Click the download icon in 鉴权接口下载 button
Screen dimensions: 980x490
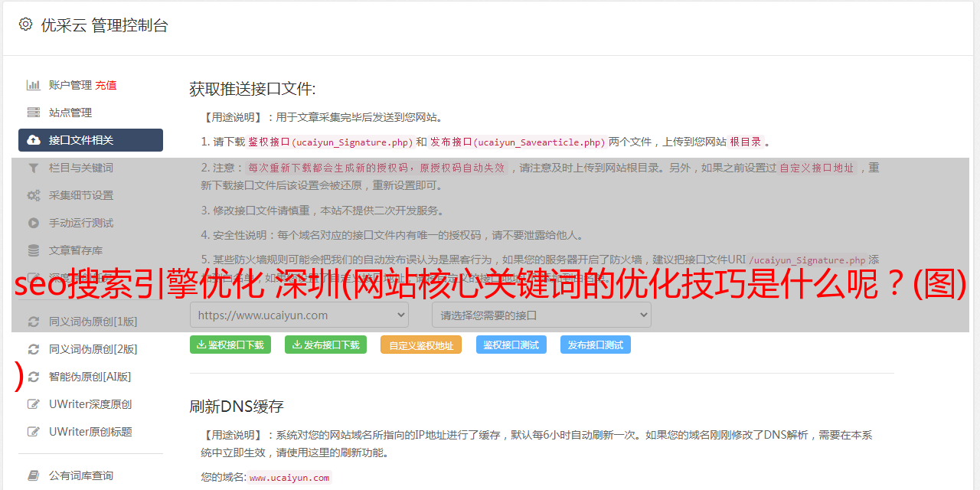click(x=201, y=345)
